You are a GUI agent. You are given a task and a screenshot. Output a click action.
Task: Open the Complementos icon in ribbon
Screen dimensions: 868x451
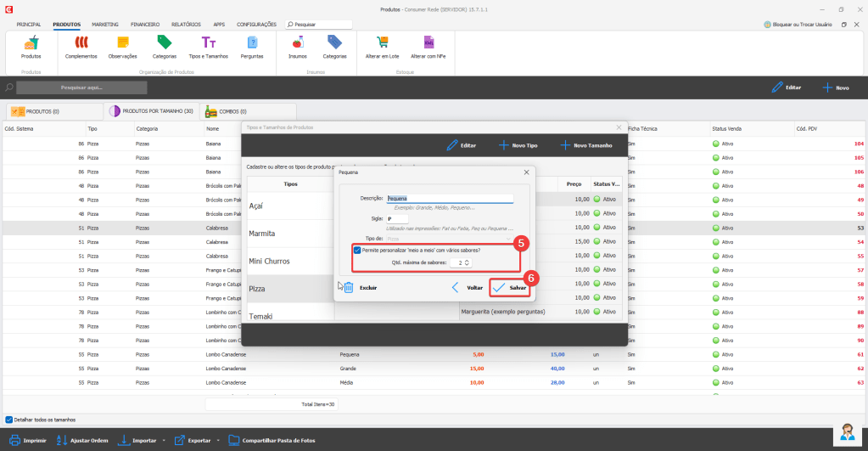81,44
